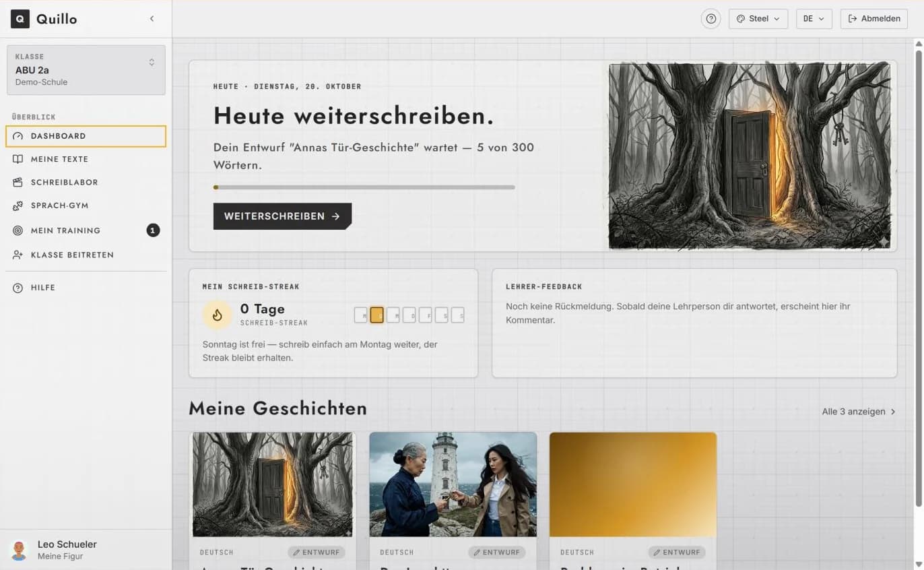Image resolution: width=924 pixels, height=570 pixels.
Task: Click the Entwurf pencil badge on the lighthouse story
Action: [x=497, y=552]
